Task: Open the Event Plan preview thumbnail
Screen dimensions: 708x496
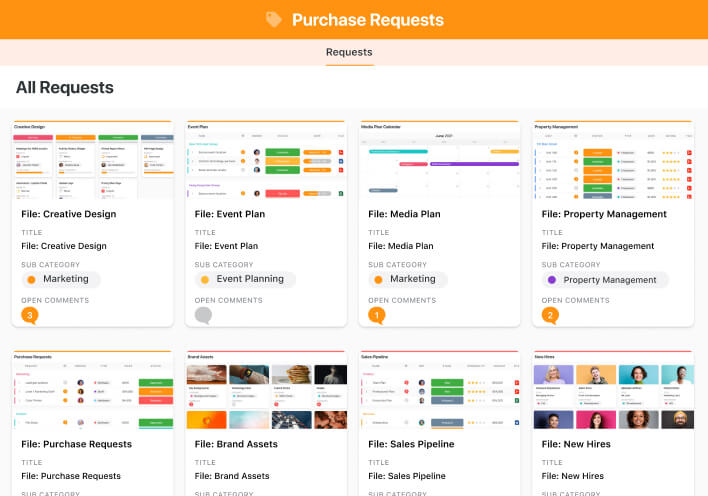Action: point(266,160)
